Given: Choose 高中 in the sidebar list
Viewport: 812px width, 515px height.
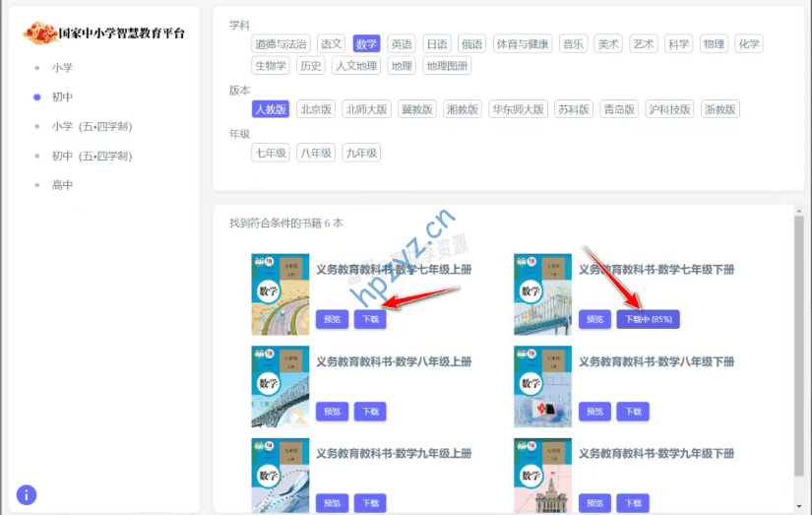Looking at the screenshot, I should pos(37,185).
